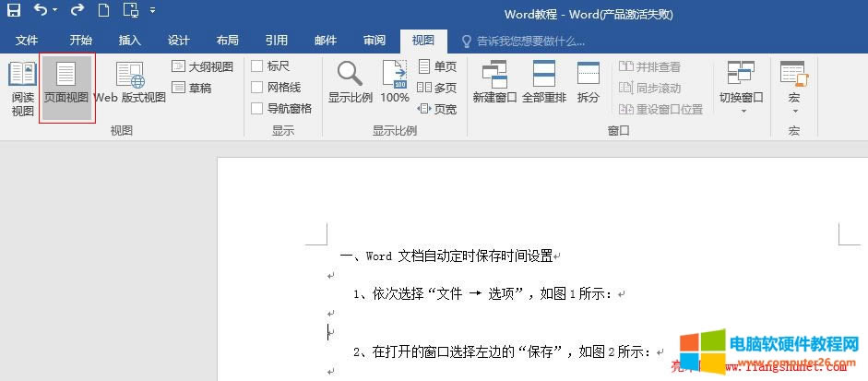
Task: Click 全部重排 to arrange windows
Action: pos(544,83)
